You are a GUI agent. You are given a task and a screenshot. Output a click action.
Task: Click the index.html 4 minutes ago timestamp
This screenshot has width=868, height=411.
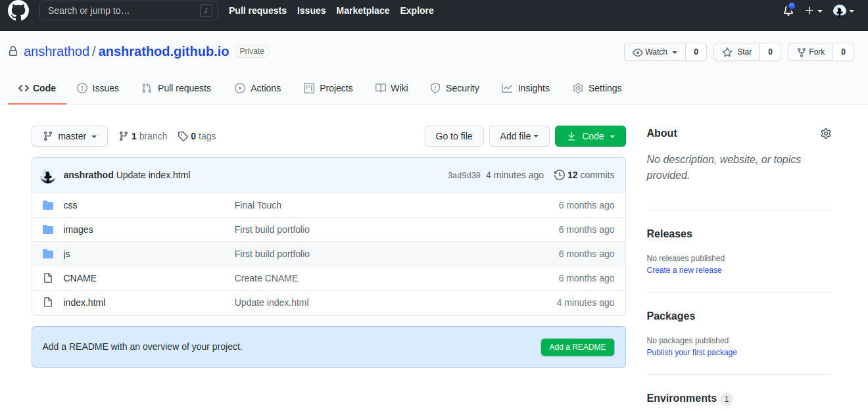click(585, 302)
